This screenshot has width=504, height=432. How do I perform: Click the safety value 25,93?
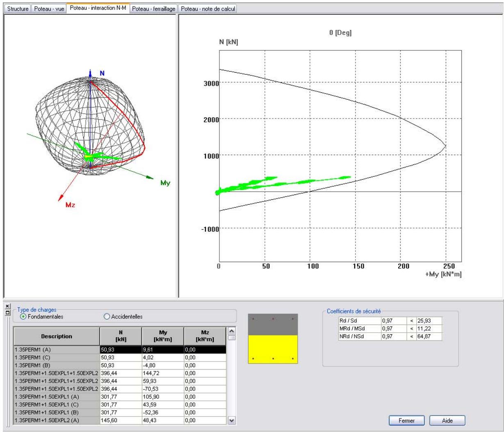429,321
